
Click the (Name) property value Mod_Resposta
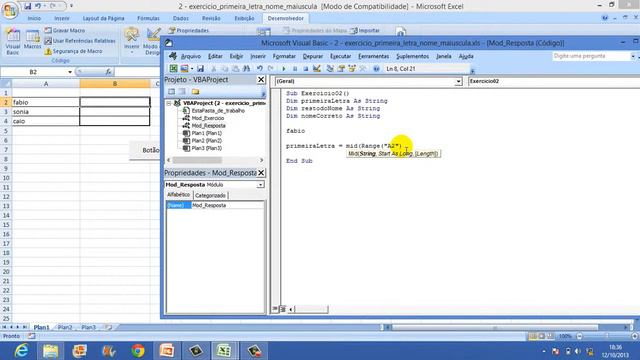tap(227, 205)
